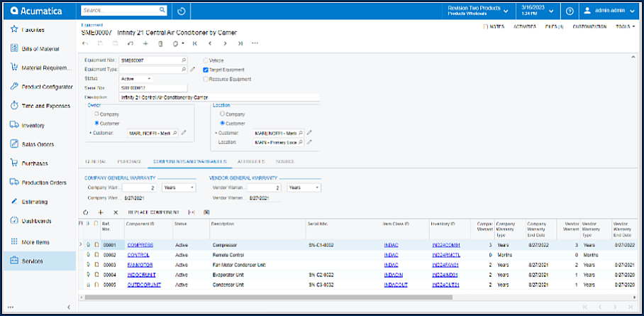The width and height of the screenshot is (644, 316).
Task: Click the search magnifier in top bar
Action: [x=162, y=10]
